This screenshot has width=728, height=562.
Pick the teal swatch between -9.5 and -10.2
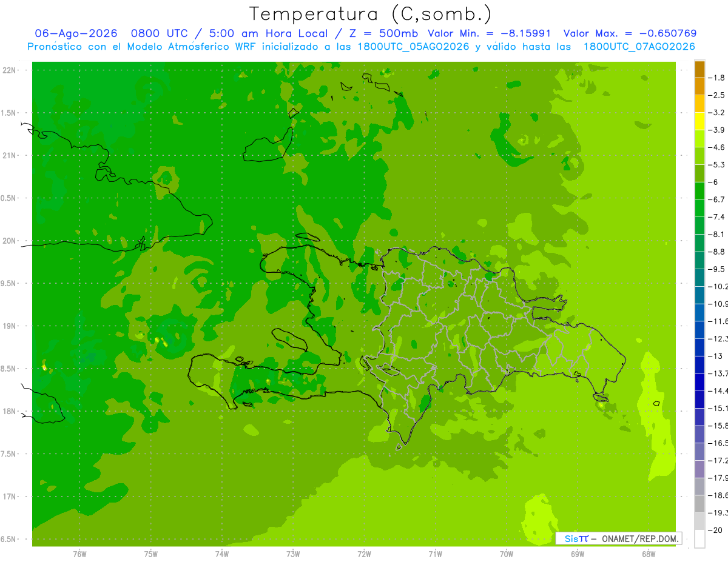tap(699, 278)
